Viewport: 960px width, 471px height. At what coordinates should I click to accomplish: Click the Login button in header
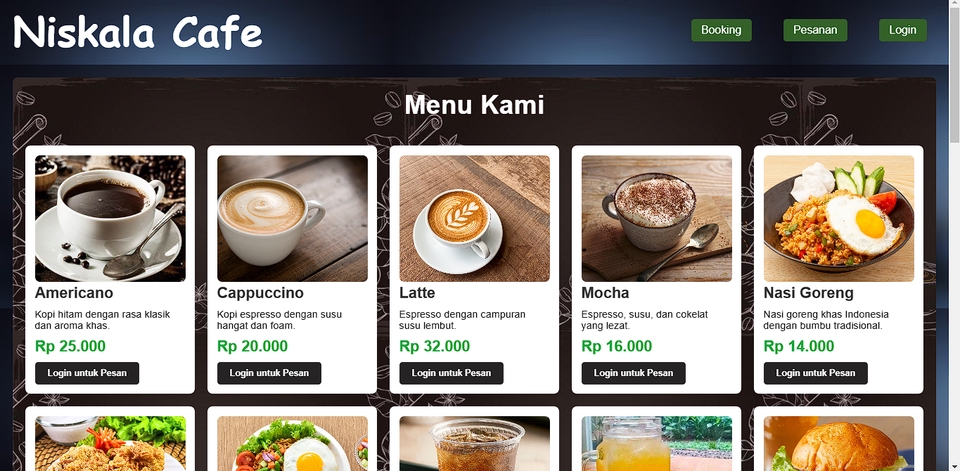902,30
